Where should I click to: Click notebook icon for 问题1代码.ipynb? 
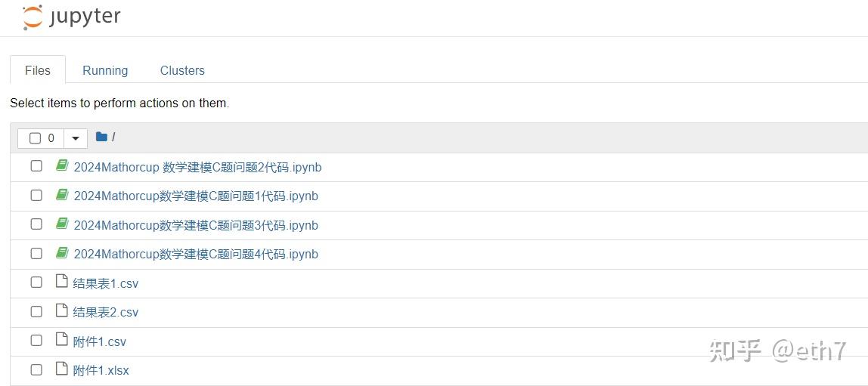point(62,195)
